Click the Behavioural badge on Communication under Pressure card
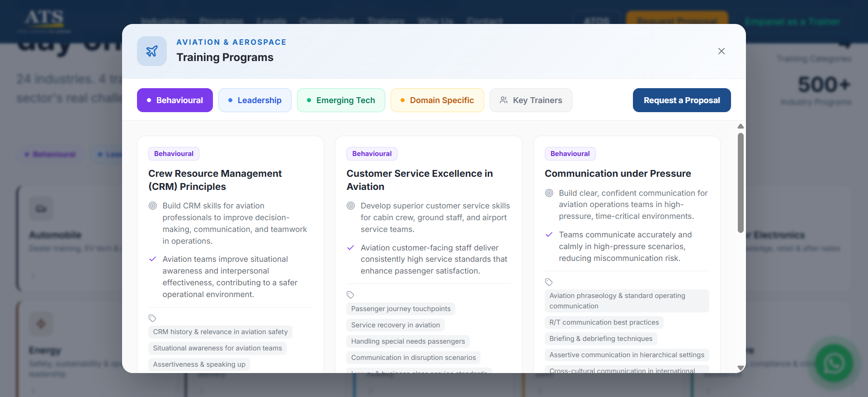The width and height of the screenshot is (868, 397). pos(570,154)
